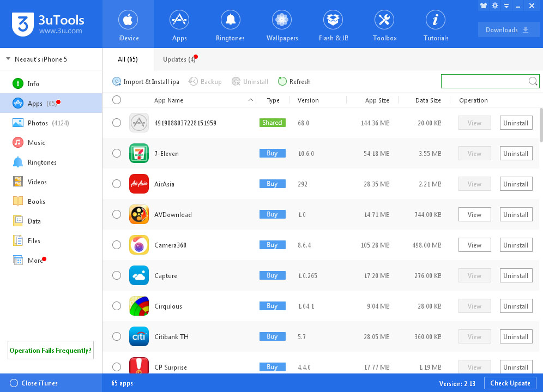
Task: Switch to the Updates (4) tab
Action: pyautogui.click(x=179, y=59)
